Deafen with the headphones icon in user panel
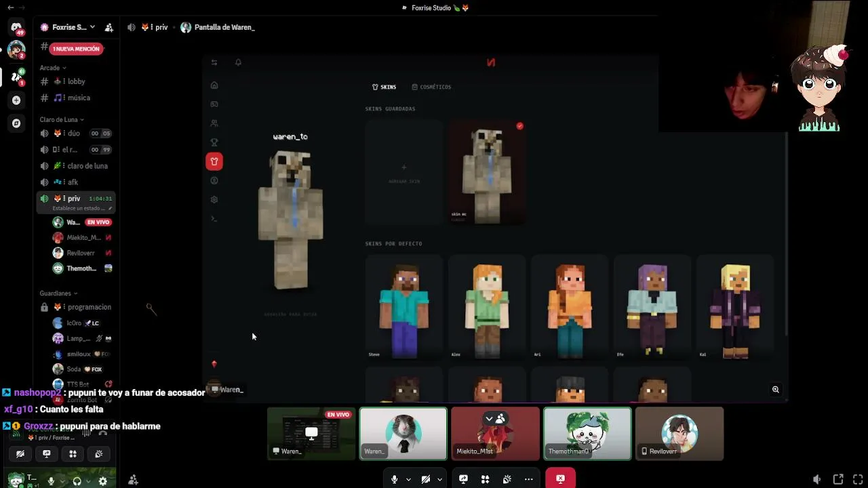The width and height of the screenshot is (868, 488). pos(77,481)
